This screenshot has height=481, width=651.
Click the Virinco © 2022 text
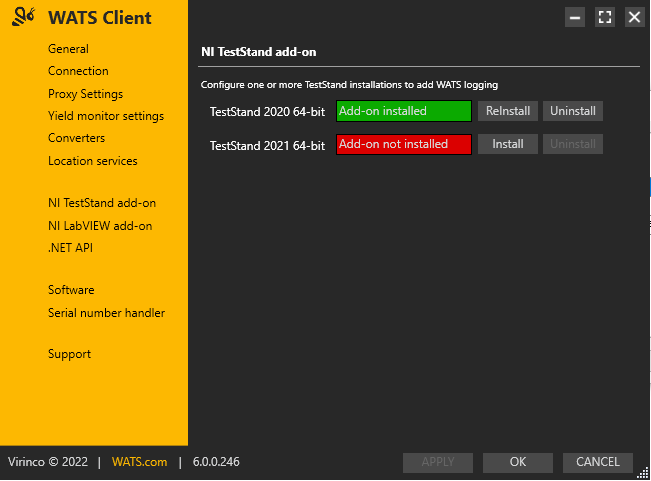(x=48, y=462)
